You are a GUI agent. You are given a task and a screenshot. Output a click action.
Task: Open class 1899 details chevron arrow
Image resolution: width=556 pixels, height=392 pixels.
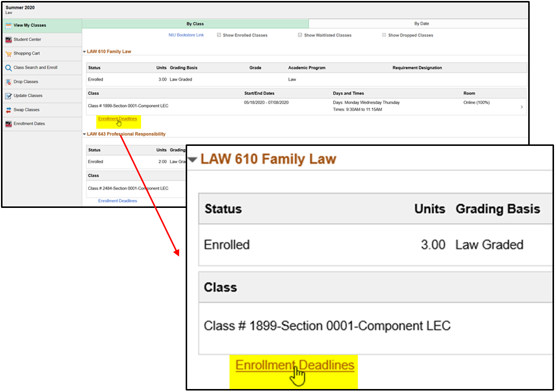[x=521, y=107]
